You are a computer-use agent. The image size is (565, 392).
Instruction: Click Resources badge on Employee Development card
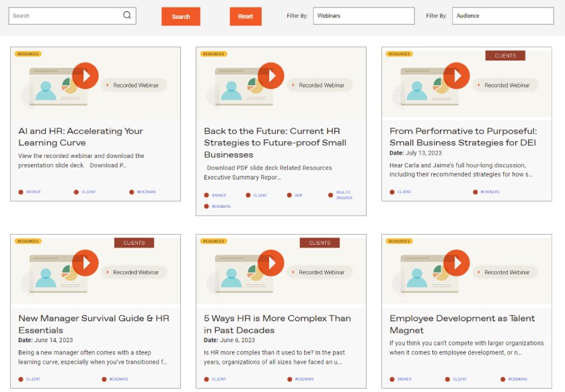coord(400,241)
